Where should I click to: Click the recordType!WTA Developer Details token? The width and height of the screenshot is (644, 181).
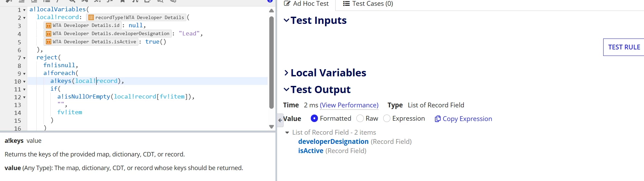(136, 17)
